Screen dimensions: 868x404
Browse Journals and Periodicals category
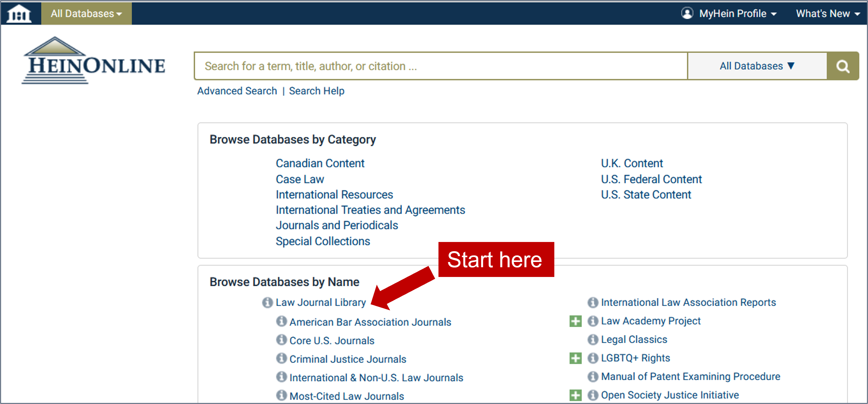tap(337, 225)
